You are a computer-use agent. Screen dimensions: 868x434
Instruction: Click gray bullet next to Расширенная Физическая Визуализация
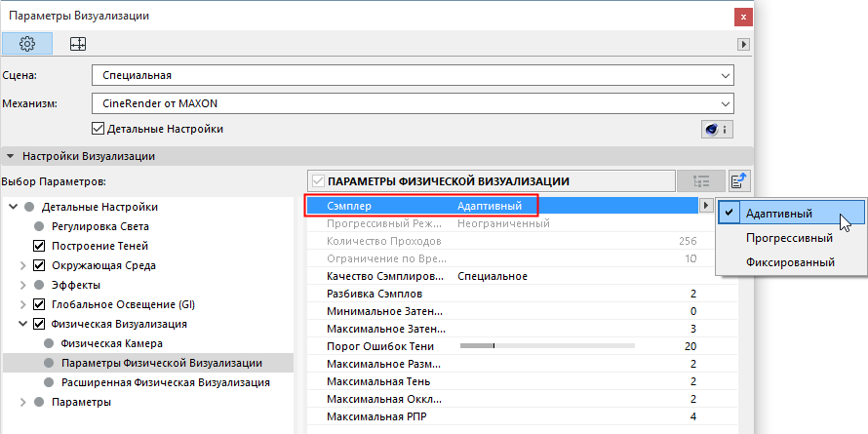click(48, 382)
